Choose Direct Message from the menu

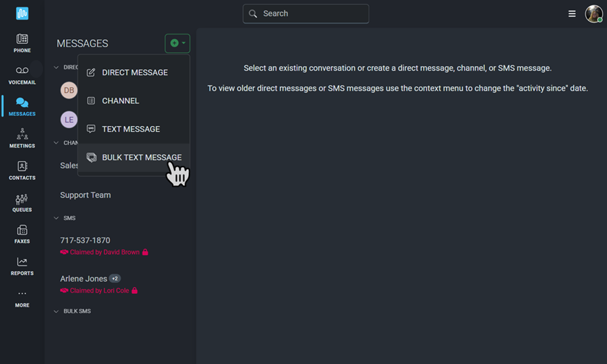coord(134,73)
